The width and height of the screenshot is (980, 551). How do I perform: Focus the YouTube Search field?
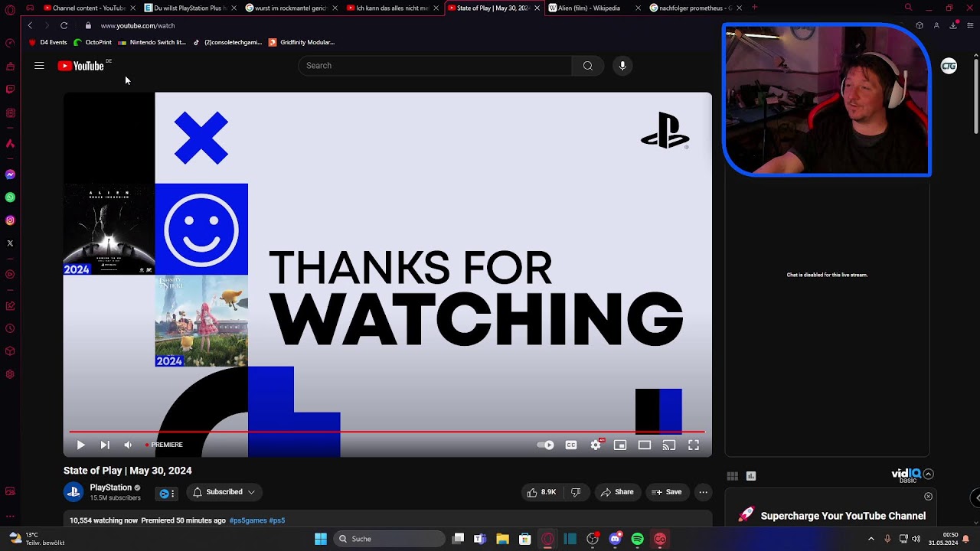point(435,66)
